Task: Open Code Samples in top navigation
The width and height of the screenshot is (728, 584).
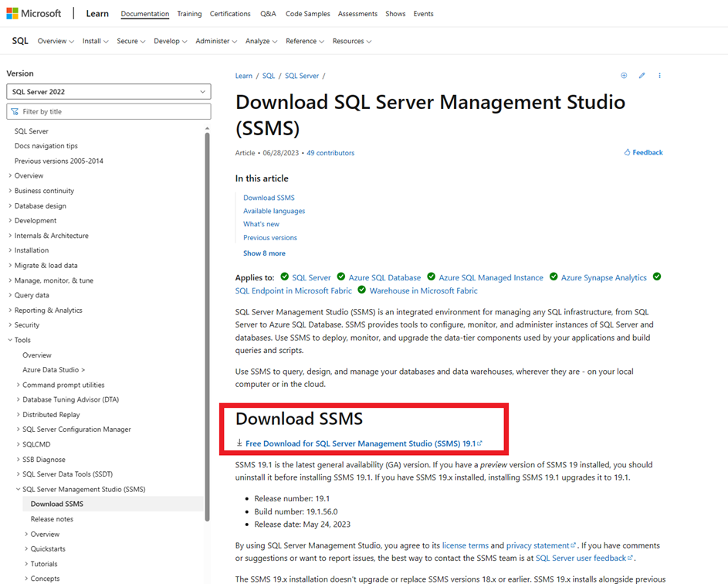Action: pos(308,14)
